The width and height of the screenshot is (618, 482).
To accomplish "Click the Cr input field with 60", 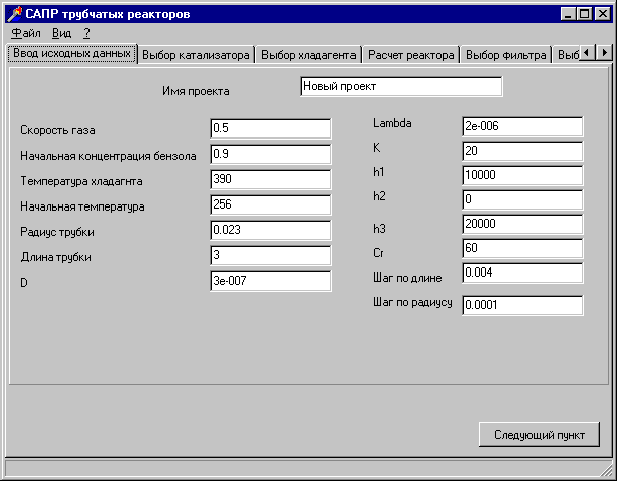I will 523,248.
